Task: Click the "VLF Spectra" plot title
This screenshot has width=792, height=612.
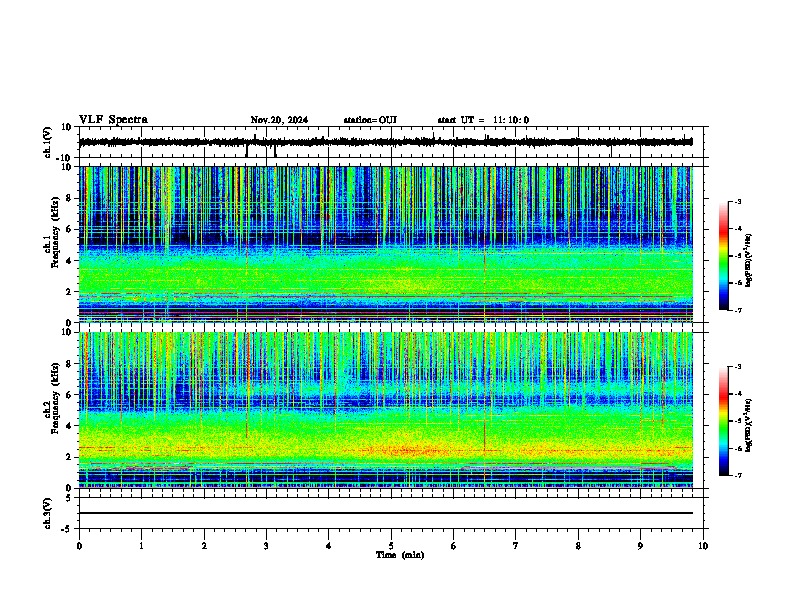Action: click(113, 120)
